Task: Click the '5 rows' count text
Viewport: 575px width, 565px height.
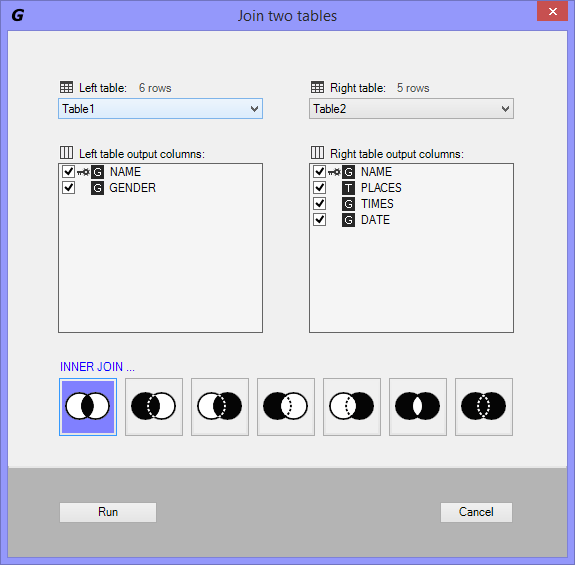Action: [413, 88]
